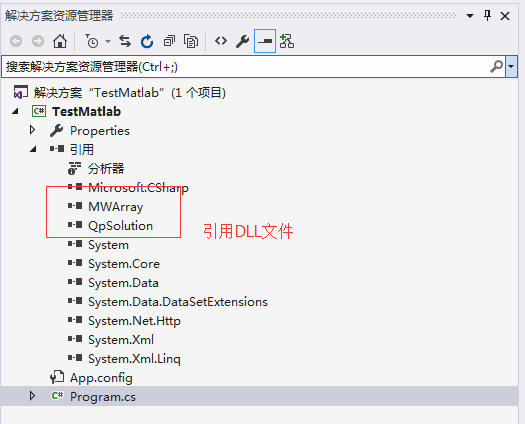The image size is (525, 424).
Task: Select the System.Data.DataSetExtensions reference
Action: (x=178, y=302)
